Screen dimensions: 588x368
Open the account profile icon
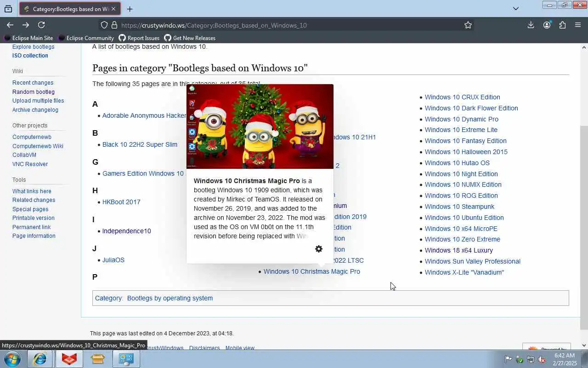[x=547, y=25]
